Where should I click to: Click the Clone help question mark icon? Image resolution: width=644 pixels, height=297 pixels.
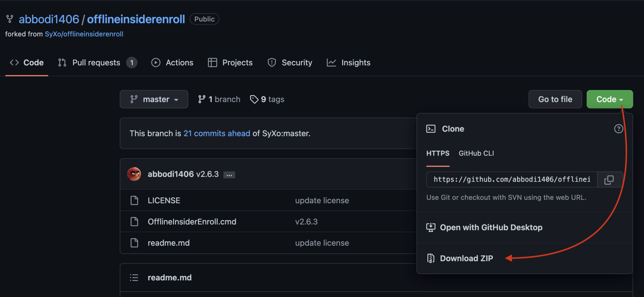(x=618, y=129)
